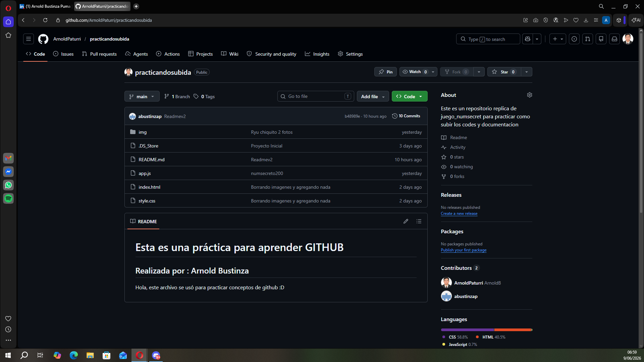
Task: Expand the create new plus dropdown
Action: point(558,39)
